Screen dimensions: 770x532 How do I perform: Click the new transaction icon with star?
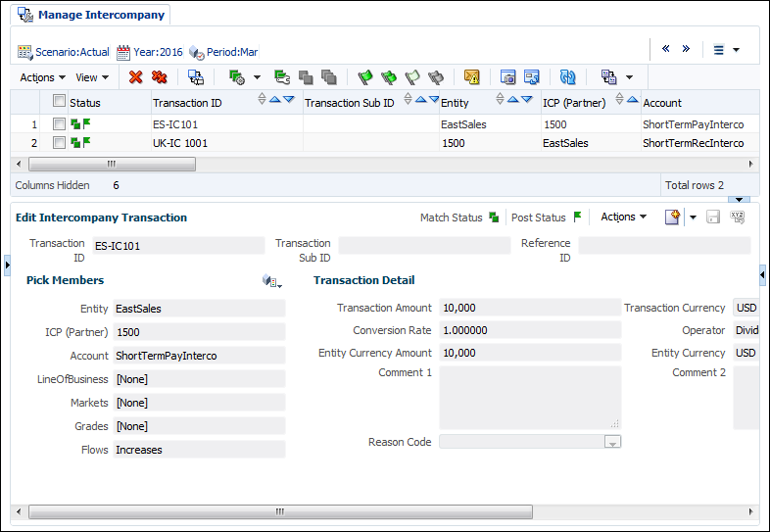click(x=672, y=217)
